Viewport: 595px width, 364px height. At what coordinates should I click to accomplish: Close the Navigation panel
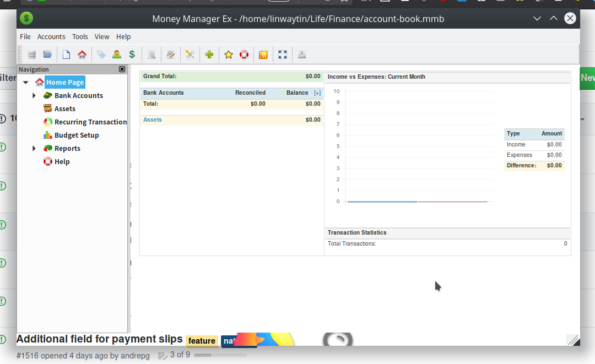[x=122, y=69]
